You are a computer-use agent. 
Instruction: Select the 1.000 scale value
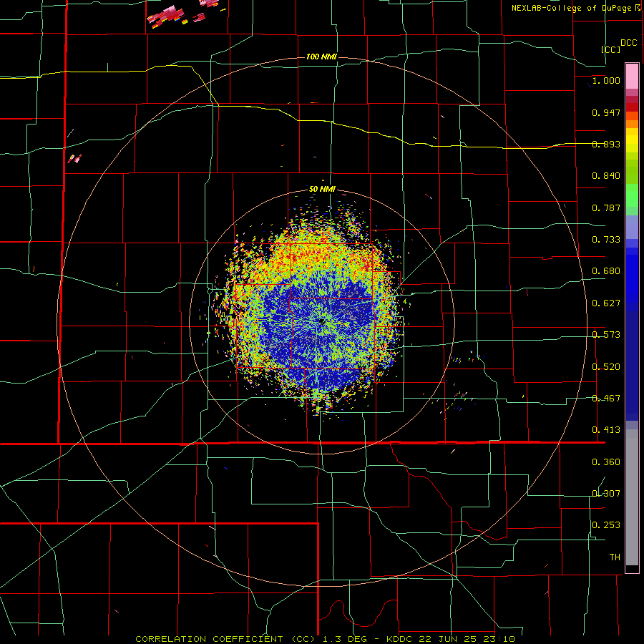606,80
